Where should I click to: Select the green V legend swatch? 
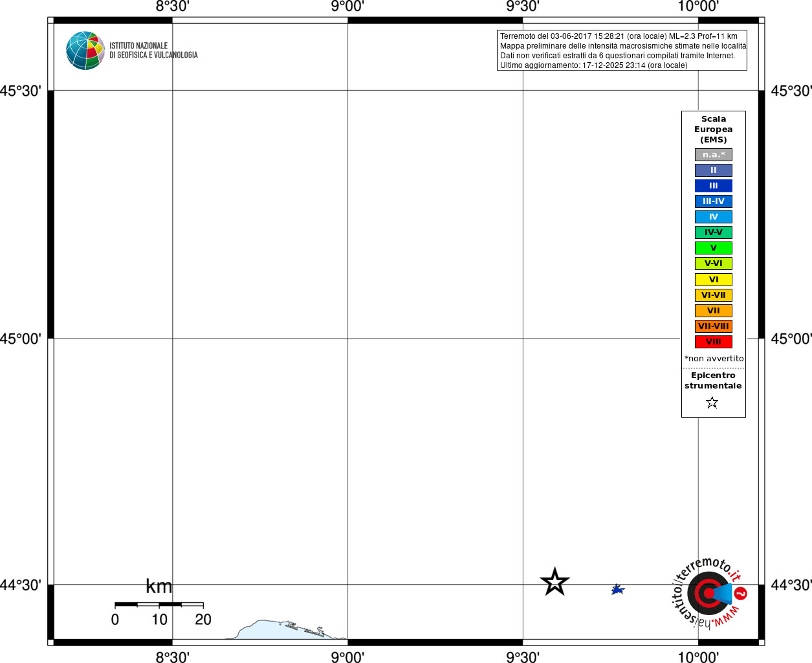tap(714, 248)
